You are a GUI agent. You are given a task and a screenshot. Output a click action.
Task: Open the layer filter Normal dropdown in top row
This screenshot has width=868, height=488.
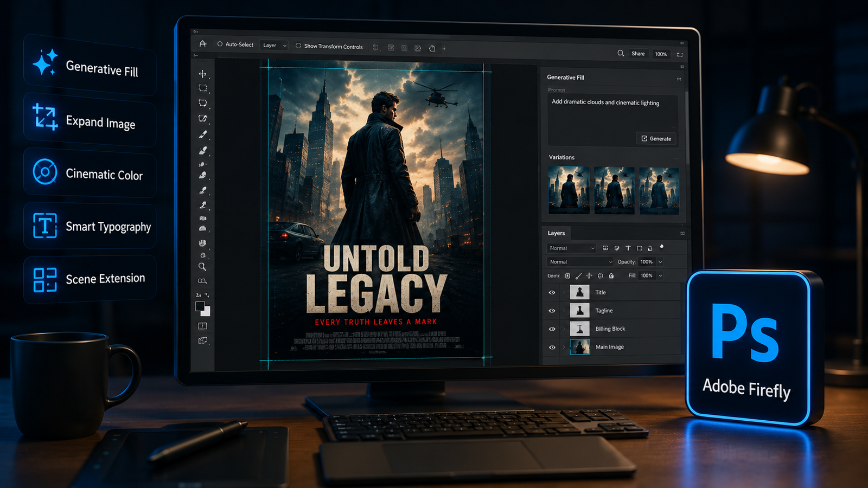coord(571,248)
